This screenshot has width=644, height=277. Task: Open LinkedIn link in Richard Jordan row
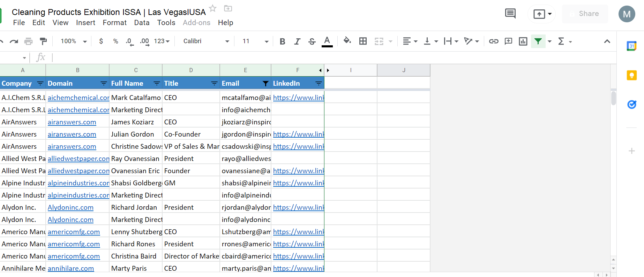(x=299, y=208)
